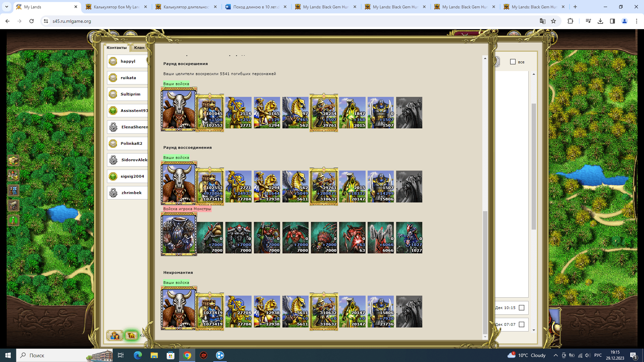Click the houses icon below the contacts list
The height and width of the screenshot is (362, 644).
pos(114,335)
